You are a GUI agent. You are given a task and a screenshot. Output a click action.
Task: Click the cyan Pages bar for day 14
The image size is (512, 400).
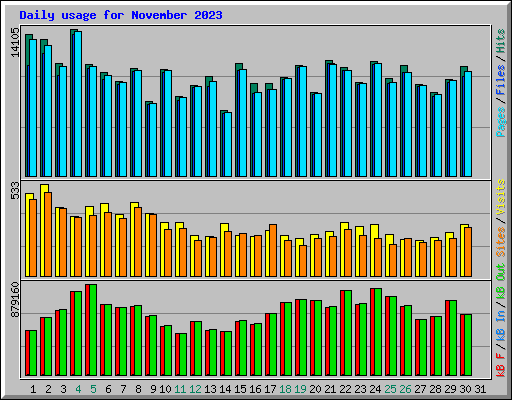click(228, 145)
